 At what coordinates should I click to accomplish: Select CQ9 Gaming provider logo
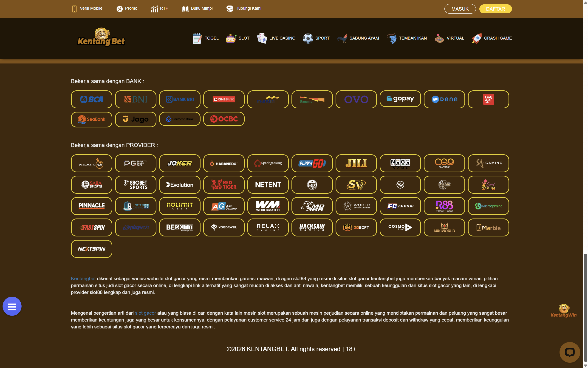point(444,163)
